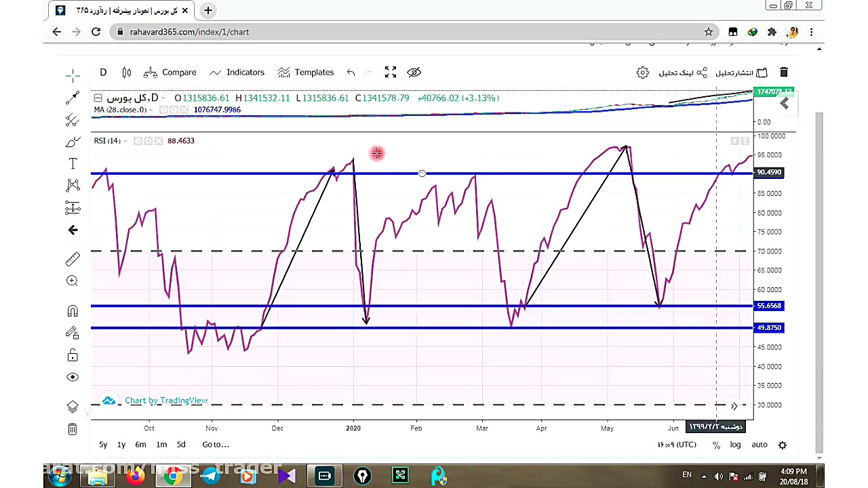Open Chrome's three-dot menu

[811, 32]
